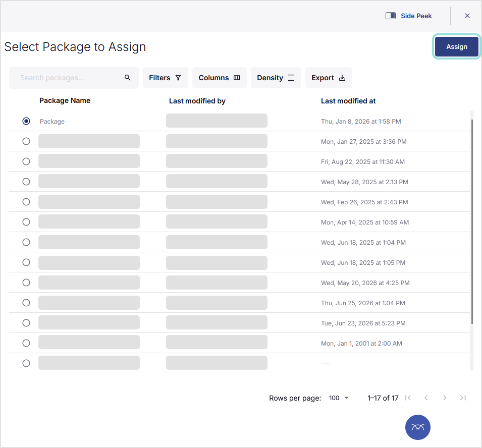This screenshot has height=448, width=482.
Task: Click 'Wed, Feb 26, 2025 at 2:43 PM' cell
Action: [x=364, y=202]
